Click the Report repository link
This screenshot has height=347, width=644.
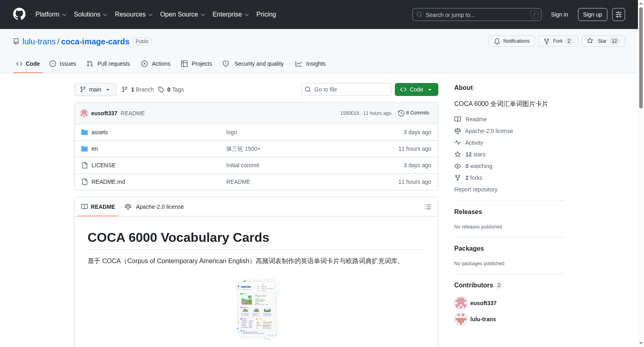(476, 189)
